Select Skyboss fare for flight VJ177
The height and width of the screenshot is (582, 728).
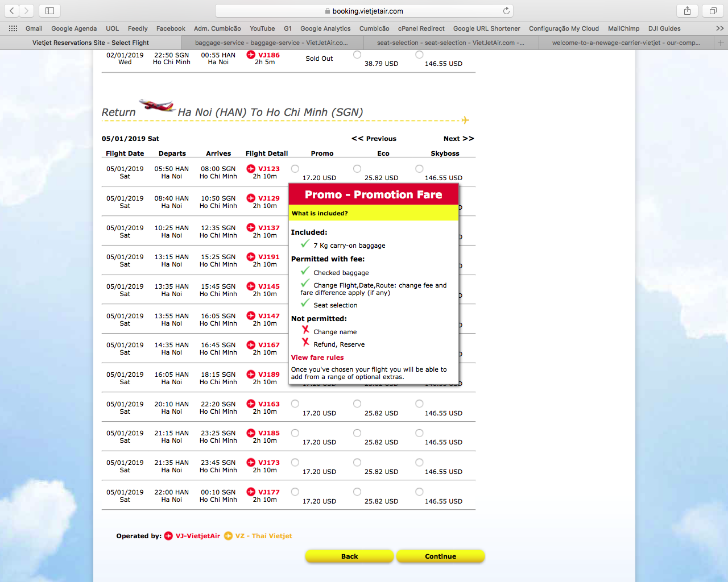point(419,492)
